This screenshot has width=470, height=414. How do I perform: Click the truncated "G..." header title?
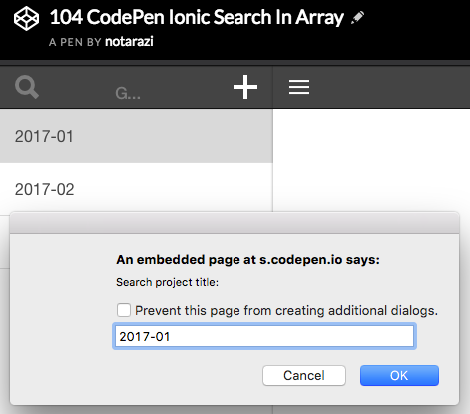tap(128, 93)
